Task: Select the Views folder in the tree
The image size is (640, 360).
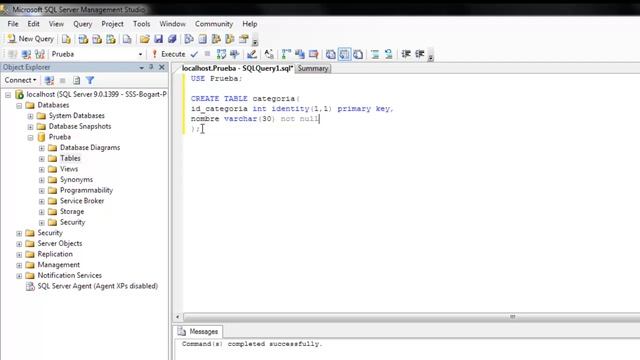Action: click(x=69, y=169)
